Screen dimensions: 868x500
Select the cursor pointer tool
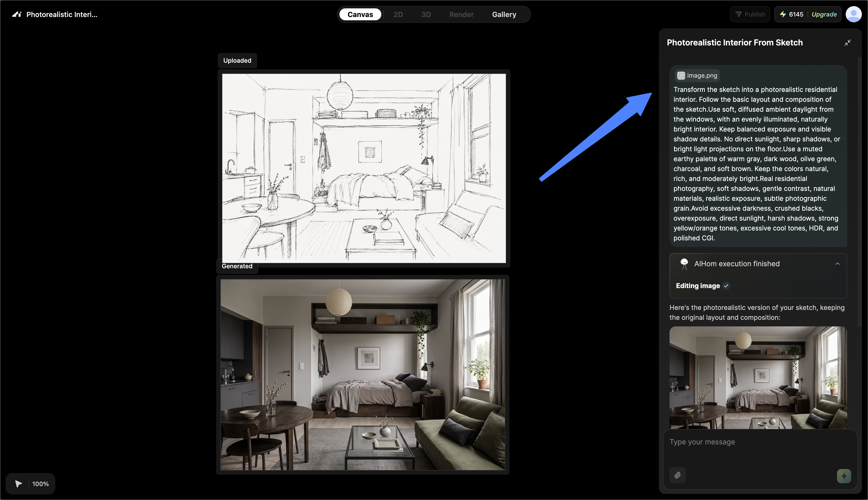tap(19, 484)
